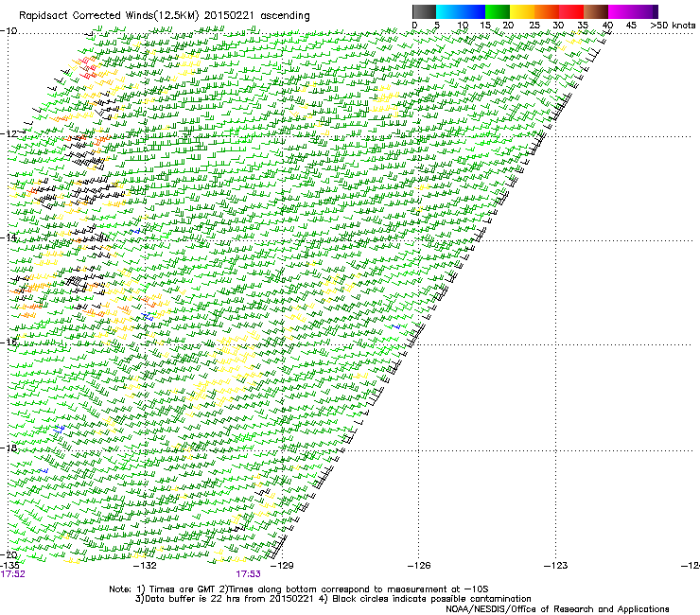This screenshot has width=700, height=615.
Task: Click the purple '17:52' time label
Action: [12, 574]
